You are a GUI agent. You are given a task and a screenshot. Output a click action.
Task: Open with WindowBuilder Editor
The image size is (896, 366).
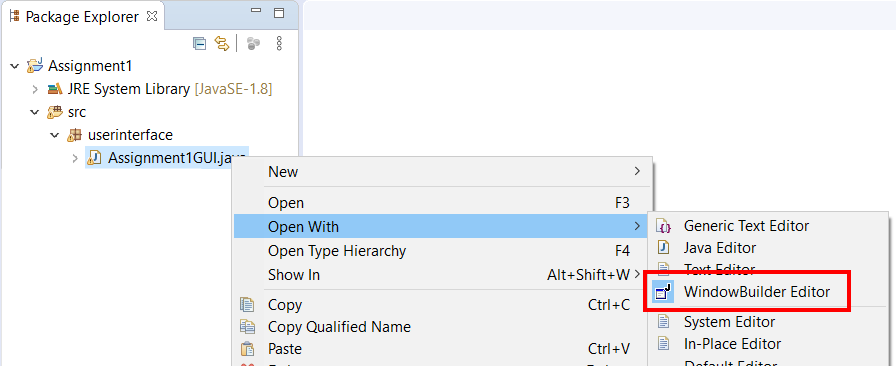[x=757, y=292]
